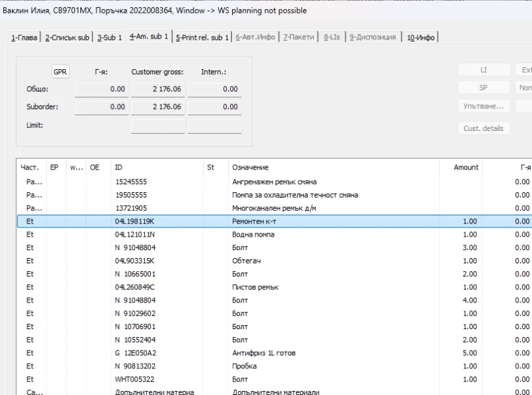Click the GPR button
The height and width of the screenshot is (395, 532).
click(x=61, y=72)
